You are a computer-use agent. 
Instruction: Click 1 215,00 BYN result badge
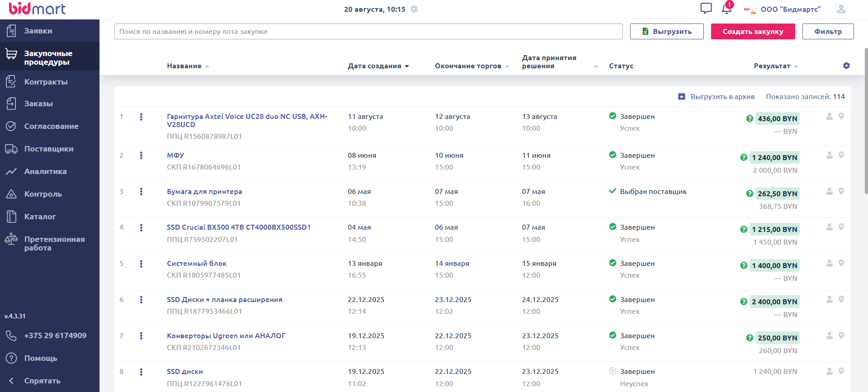(774, 229)
